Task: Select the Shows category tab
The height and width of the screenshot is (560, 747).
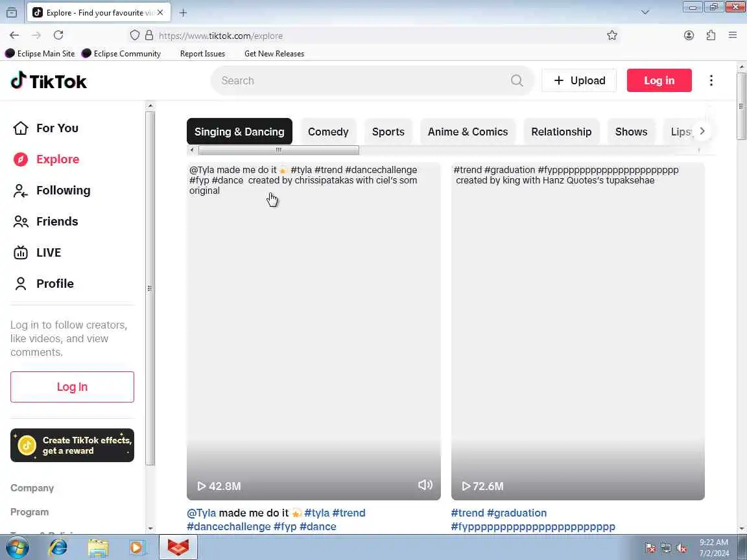Action: click(631, 132)
